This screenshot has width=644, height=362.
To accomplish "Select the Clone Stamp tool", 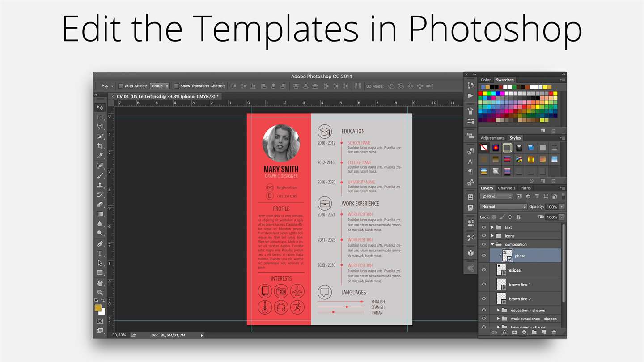I will [100, 185].
